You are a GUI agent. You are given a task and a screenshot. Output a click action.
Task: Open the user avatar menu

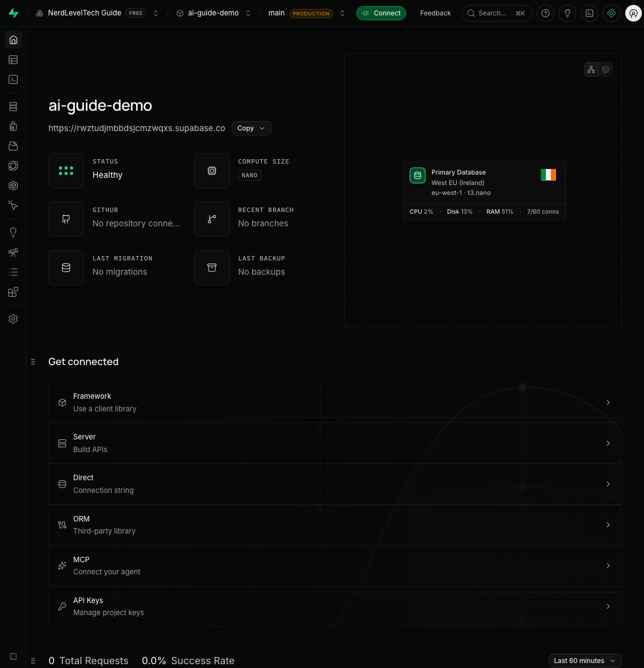634,13
